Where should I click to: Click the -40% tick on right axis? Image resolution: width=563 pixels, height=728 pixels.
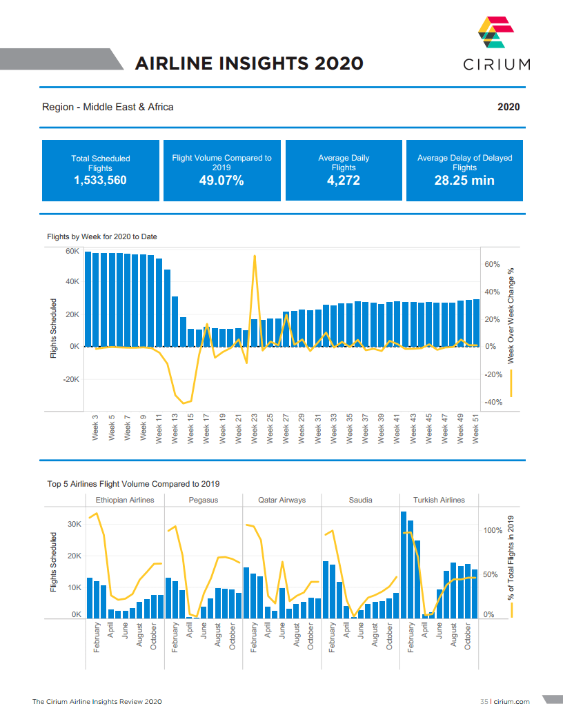[493, 402]
